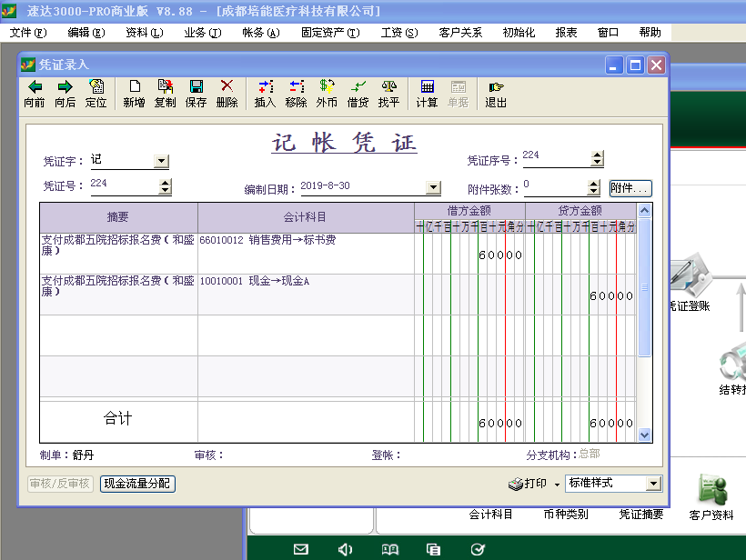This screenshot has height=560, width=746.
Task: Open 凭证登账 icon in background window
Action: 690,283
